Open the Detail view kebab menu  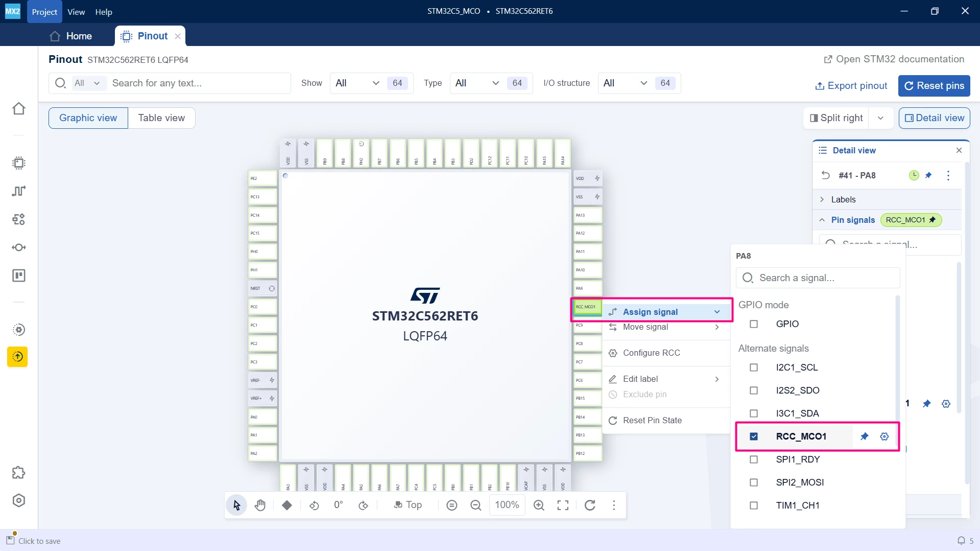coord(948,175)
